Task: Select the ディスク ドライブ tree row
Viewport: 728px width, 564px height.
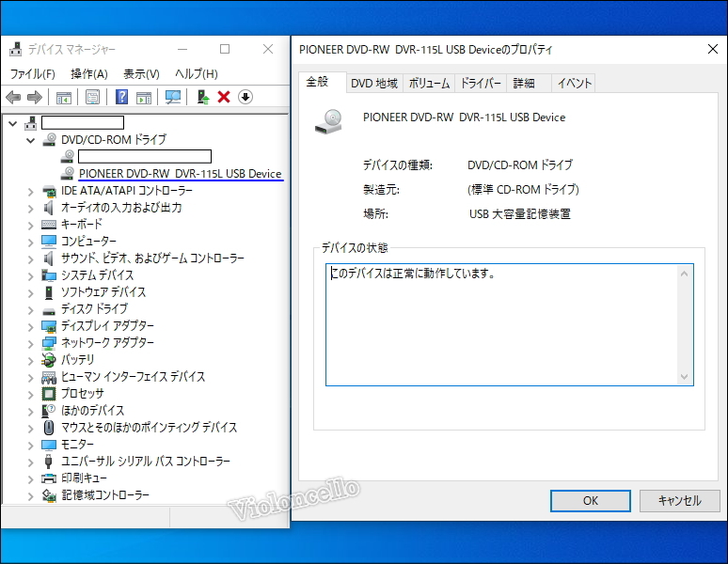Action: [x=94, y=309]
